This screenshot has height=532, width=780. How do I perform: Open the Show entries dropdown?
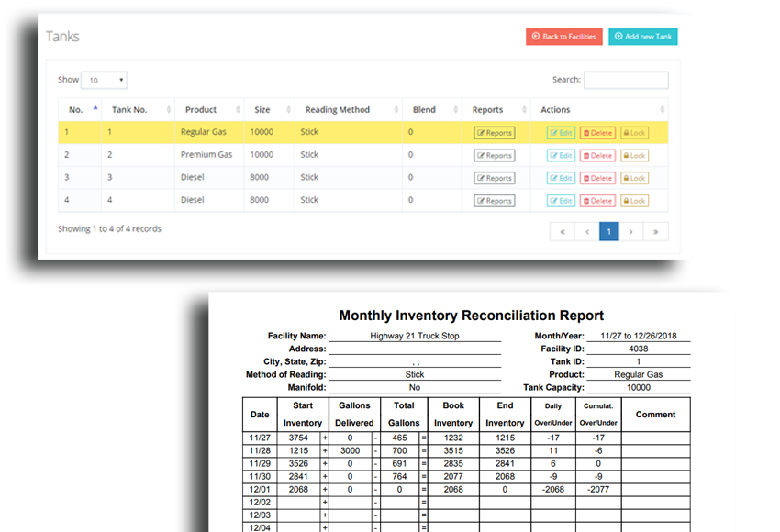point(104,81)
